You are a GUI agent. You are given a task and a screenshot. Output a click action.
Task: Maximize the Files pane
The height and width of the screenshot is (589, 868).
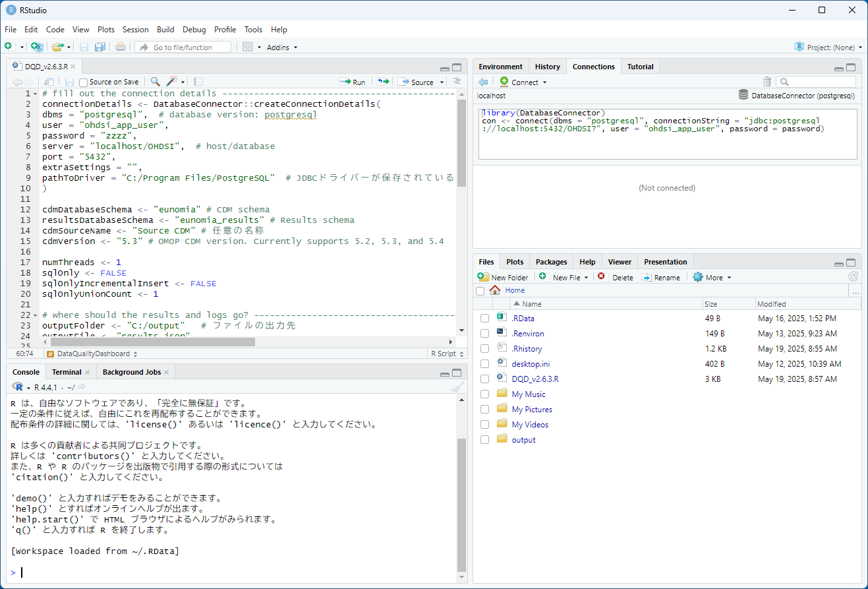[851, 263]
